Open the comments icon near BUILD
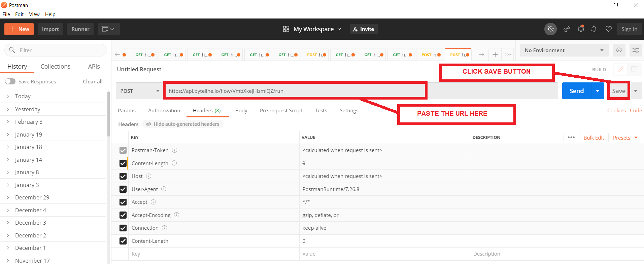Screen dimensions: 644x264 click(634, 69)
